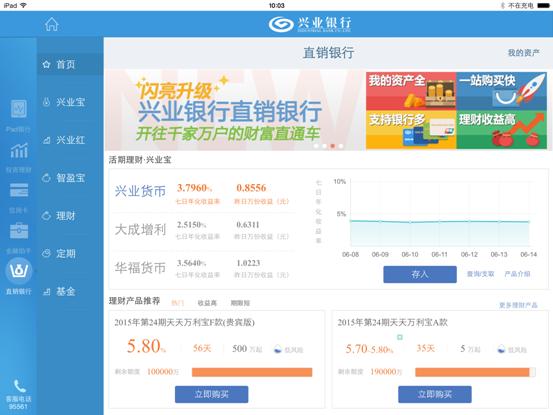Select the 直销银行 basket icon
The image size is (553, 415).
click(19, 271)
